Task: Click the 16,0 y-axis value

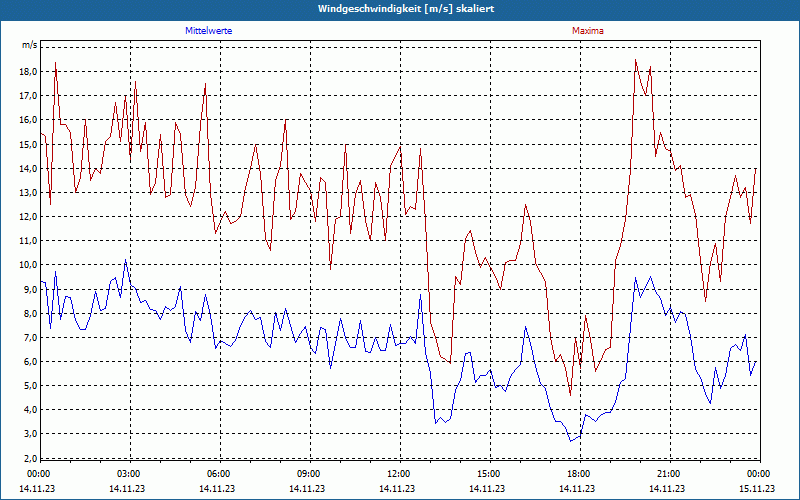Action: coord(29,120)
